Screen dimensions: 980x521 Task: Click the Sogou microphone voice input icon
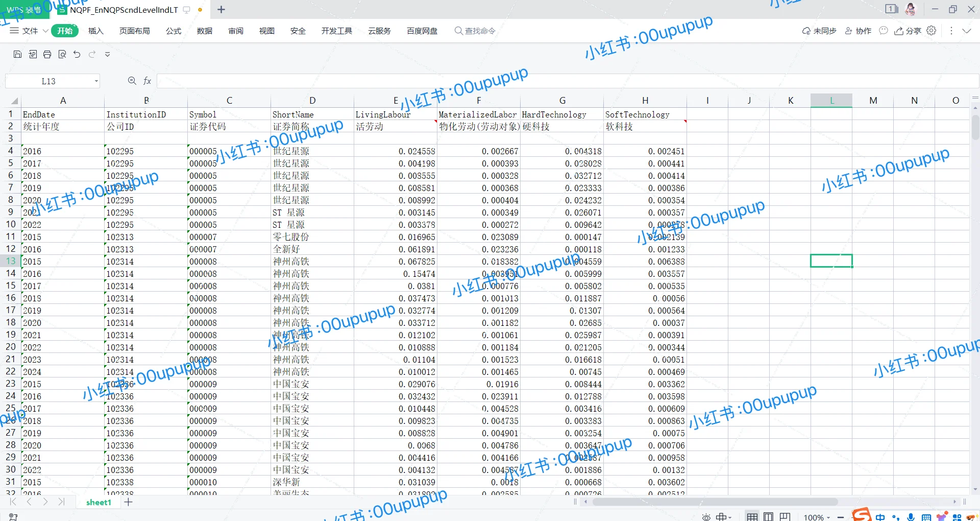pyautogui.click(x=911, y=517)
